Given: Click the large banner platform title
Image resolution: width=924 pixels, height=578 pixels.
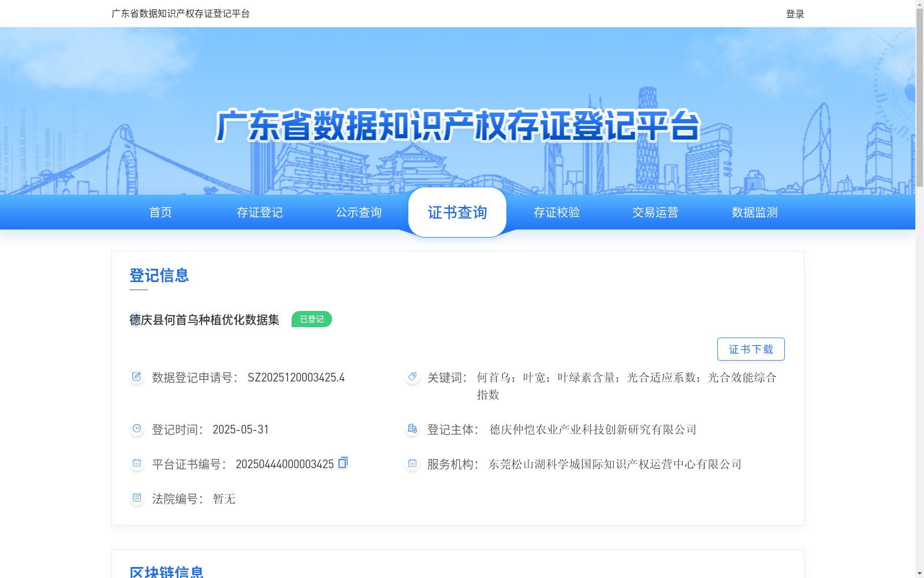Looking at the screenshot, I should tap(457, 125).
